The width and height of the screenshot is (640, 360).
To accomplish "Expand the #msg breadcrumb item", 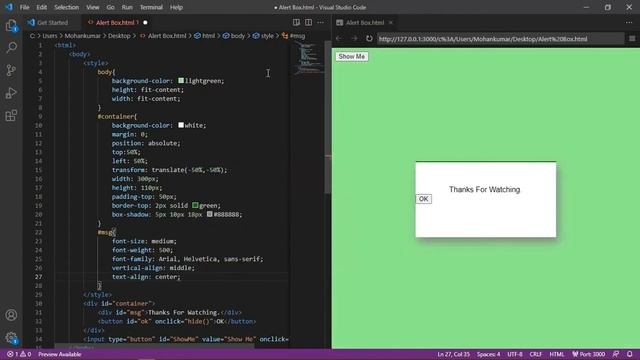I will [293, 36].
